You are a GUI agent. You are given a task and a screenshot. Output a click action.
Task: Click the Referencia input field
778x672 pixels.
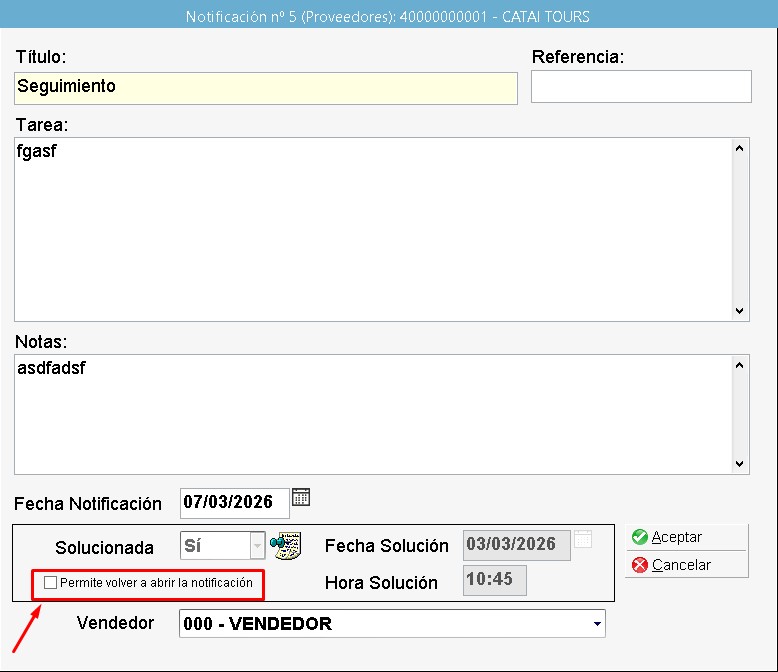(641, 86)
